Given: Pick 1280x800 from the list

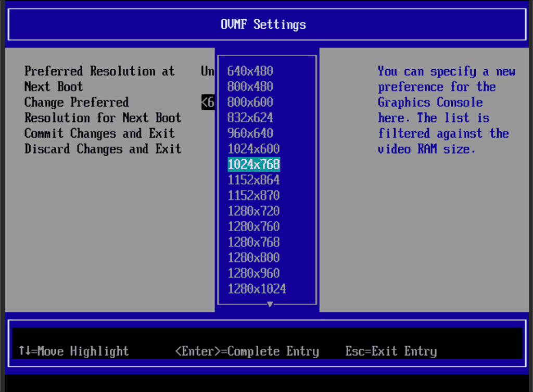Looking at the screenshot, I should pyautogui.click(x=253, y=258).
